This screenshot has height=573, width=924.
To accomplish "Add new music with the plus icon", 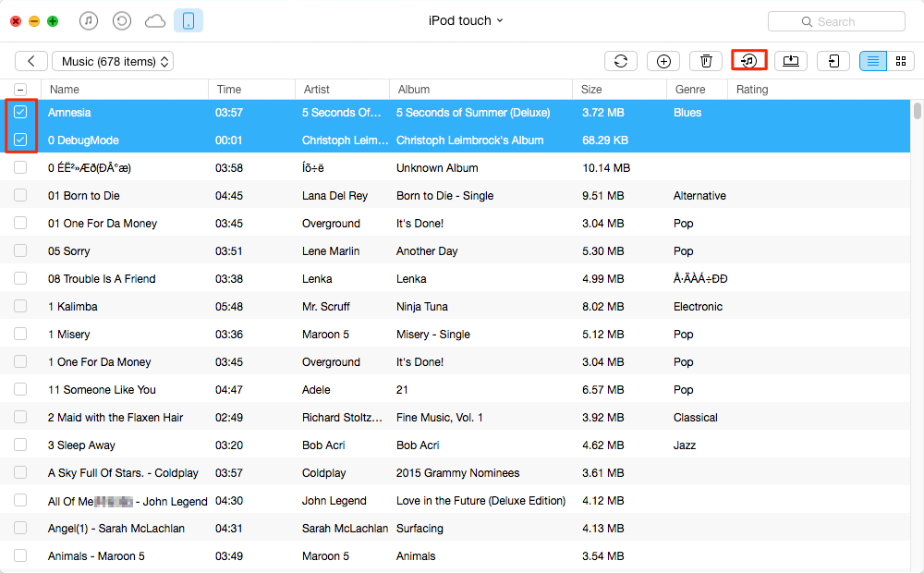I will pyautogui.click(x=663, y=61).
